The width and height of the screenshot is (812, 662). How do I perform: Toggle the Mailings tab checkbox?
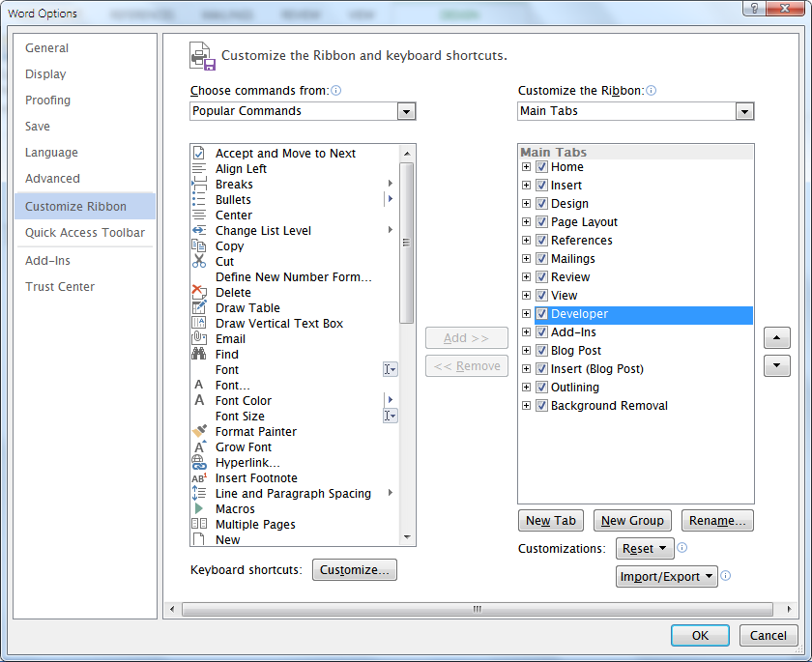pos(541,259)
